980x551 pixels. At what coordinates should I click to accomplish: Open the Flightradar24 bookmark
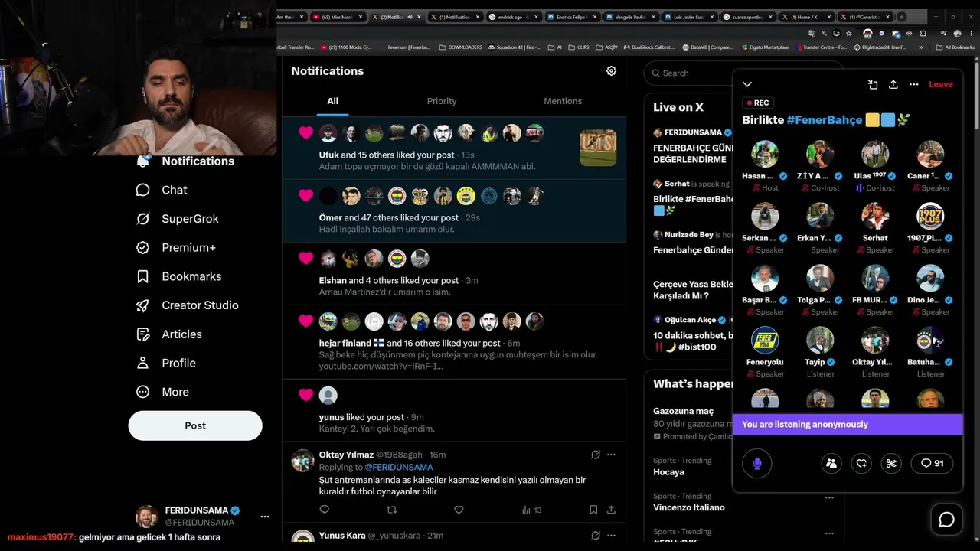[880, 47]
